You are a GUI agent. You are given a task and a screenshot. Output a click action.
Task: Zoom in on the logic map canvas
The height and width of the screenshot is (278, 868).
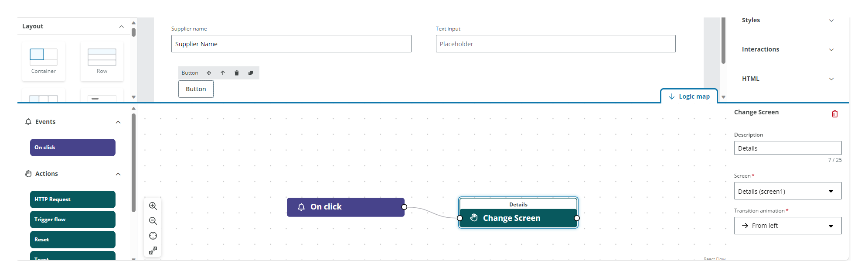[153, 206]
